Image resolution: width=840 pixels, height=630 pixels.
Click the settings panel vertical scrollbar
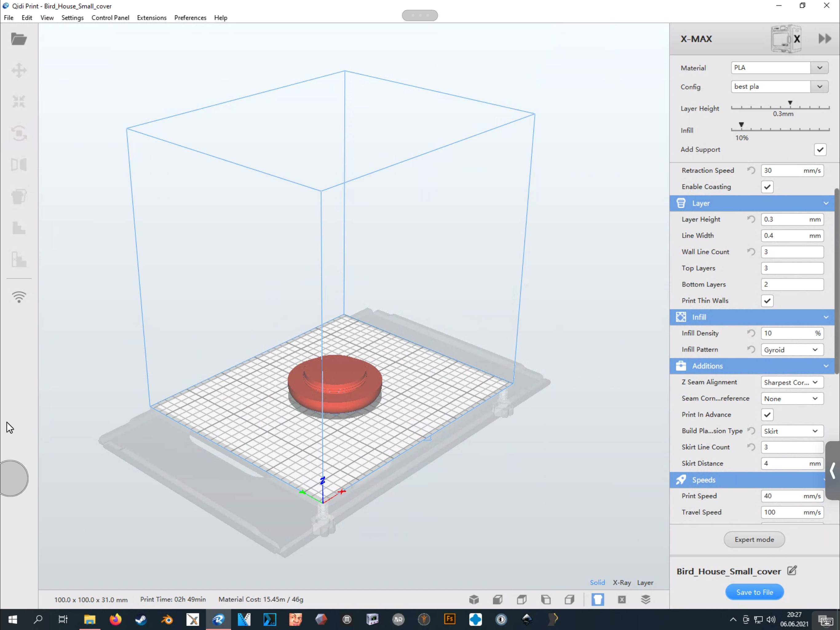[837, 281]
